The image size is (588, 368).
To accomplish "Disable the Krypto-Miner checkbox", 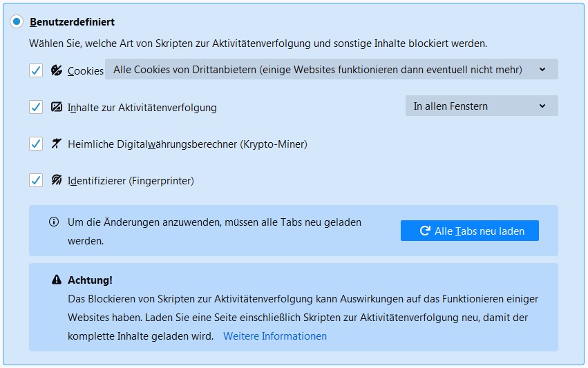I will coord(36,144).
